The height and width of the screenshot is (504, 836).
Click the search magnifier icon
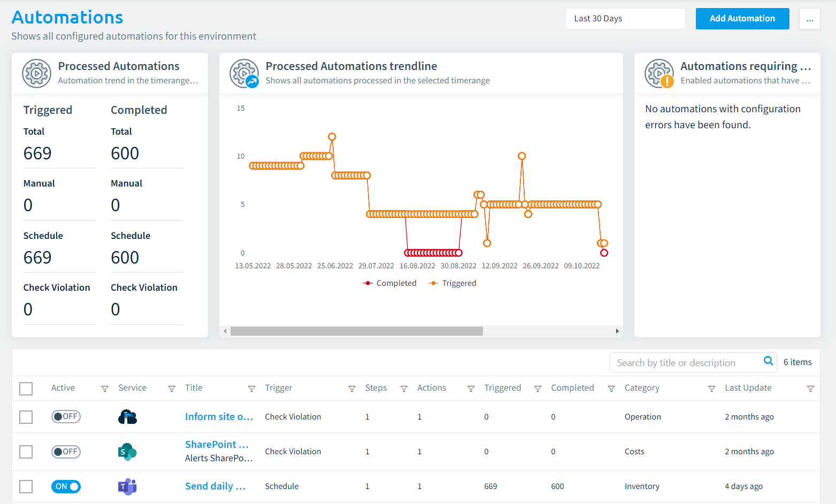tap(768, 361)
